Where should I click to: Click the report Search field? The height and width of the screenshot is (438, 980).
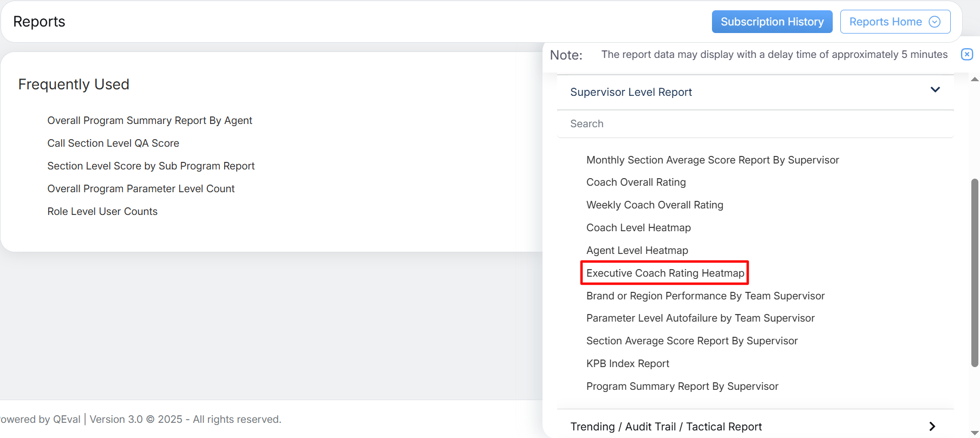(755, 124)
